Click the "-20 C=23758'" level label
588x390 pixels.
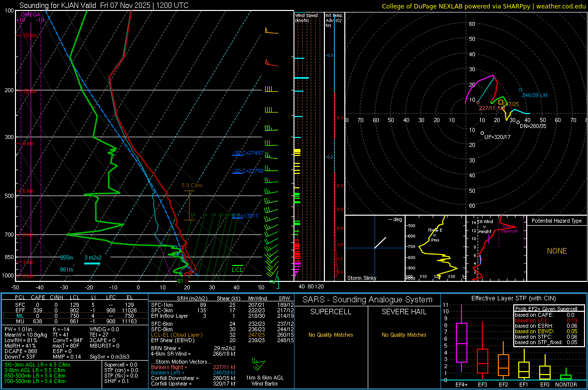pos(248,171)
